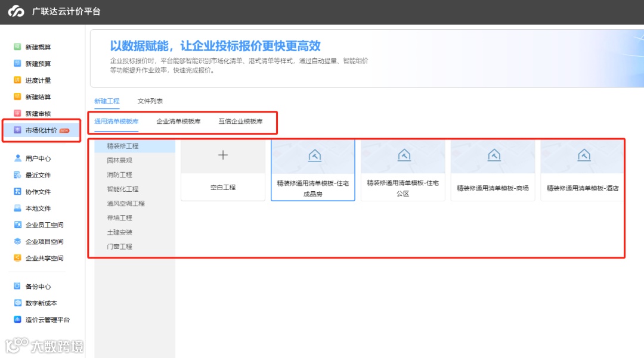Screen dimensions: 644x358
Task: Open 企业员工空间 label
Action: [44, 225]
